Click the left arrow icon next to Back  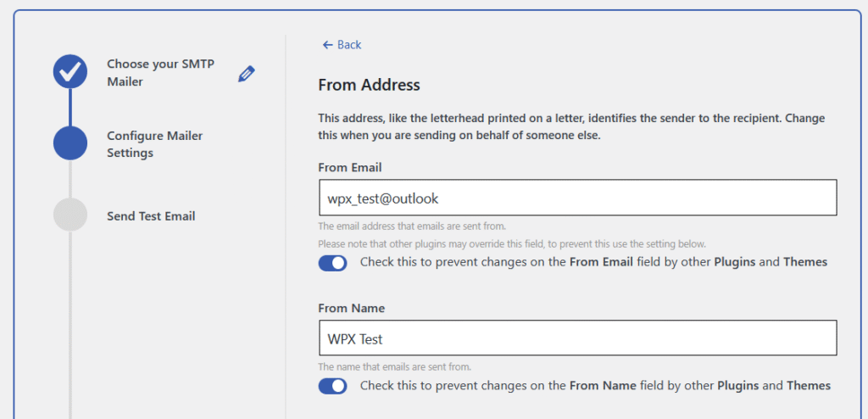pyautogui.click(x=327, y=45)
